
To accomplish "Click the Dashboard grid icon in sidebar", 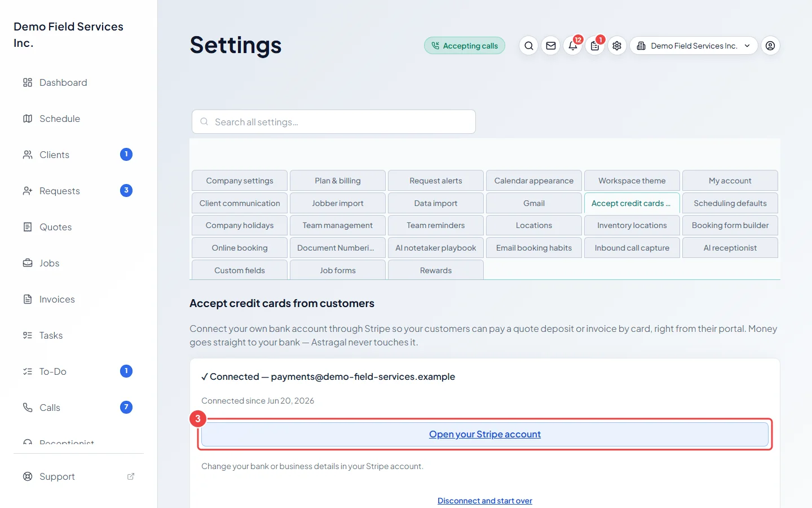I will 28,82.
